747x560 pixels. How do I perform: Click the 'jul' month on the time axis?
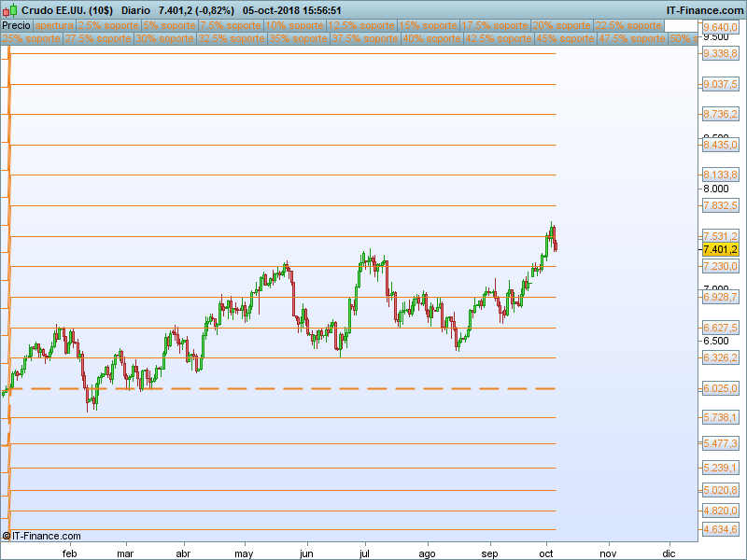tap(365, 553)
